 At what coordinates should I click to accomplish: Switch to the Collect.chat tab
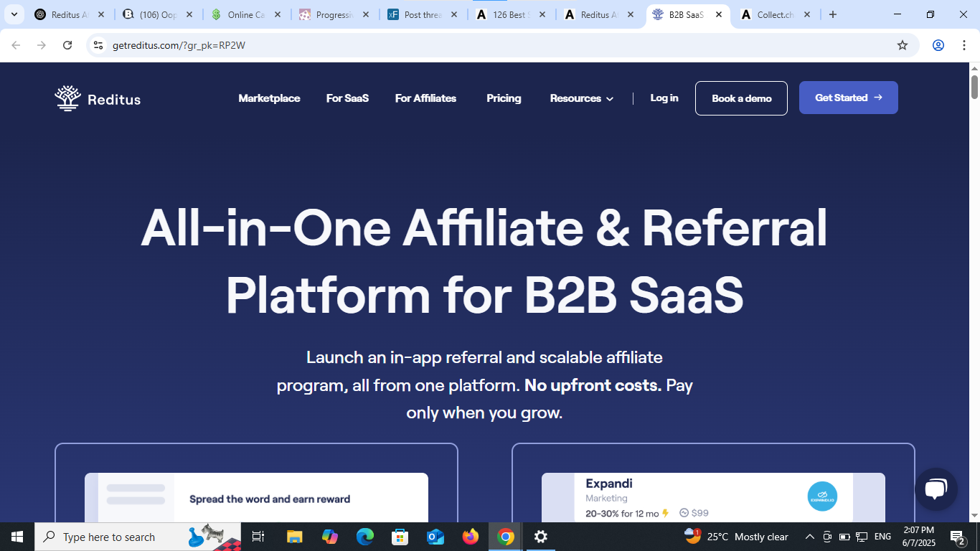776,14
